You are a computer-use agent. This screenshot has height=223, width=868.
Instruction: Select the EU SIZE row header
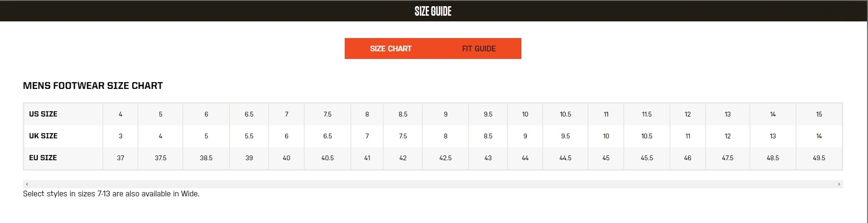pos(43,158)
